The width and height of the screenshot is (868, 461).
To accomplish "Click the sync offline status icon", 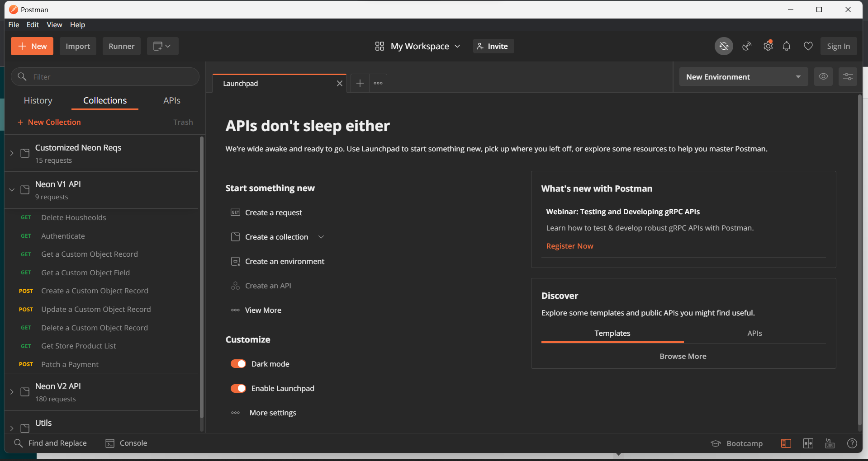I will (x=724, y=46).
